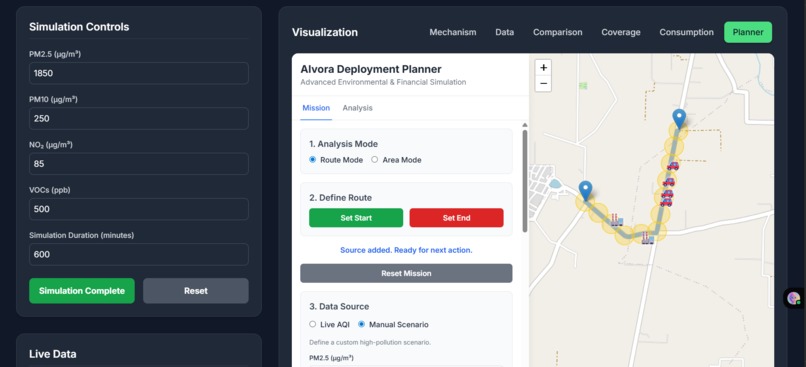The image size is (806, 367).
Task: Focus the PM10 field showing 250
Action: 139,119
